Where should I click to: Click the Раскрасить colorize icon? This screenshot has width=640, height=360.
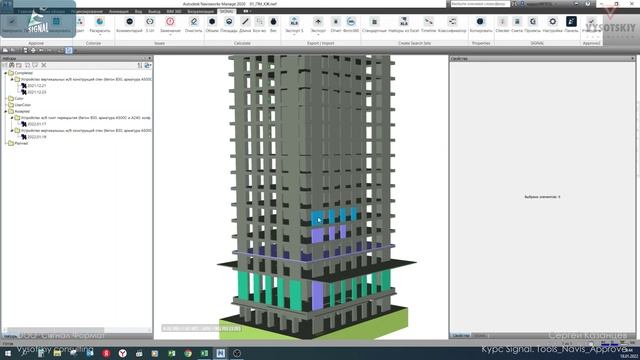(x=100, y=22)
